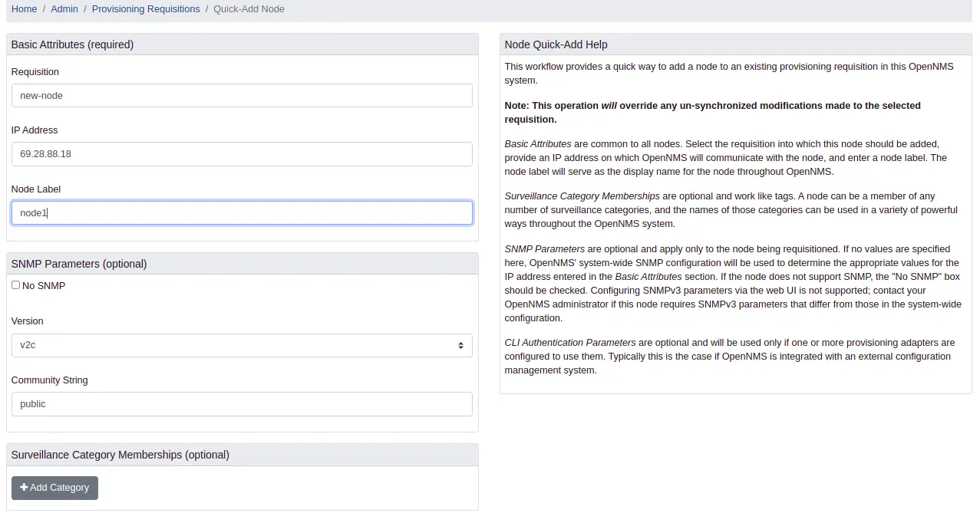Click the Node Quick-Add Help heading
Image resolution: width=980 pixels, height=513 pixels.
pos(556,44)
